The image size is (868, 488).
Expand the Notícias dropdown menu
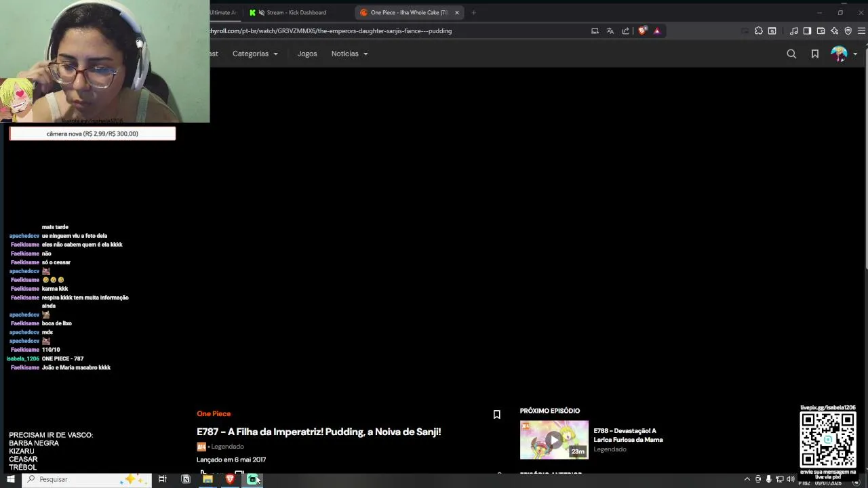(x=349, y=54)
